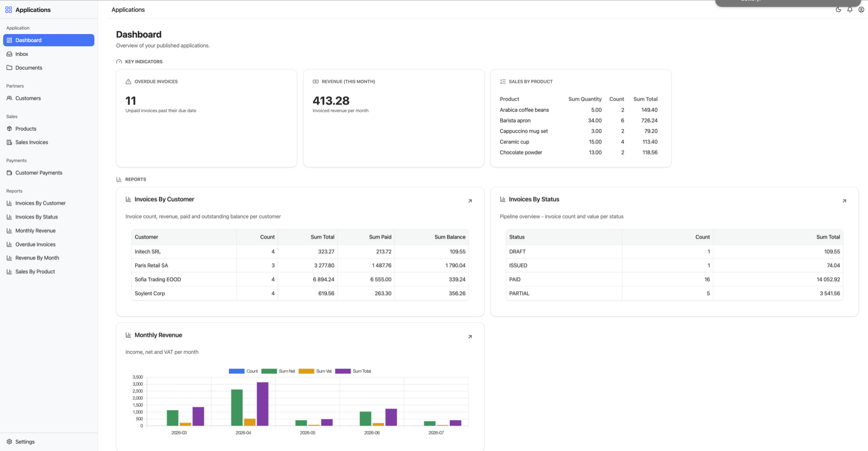Toggle green Sum Net legend swatch
This screenshot has height=451, width=868.
pyautogui.click(x=269, y=371)
